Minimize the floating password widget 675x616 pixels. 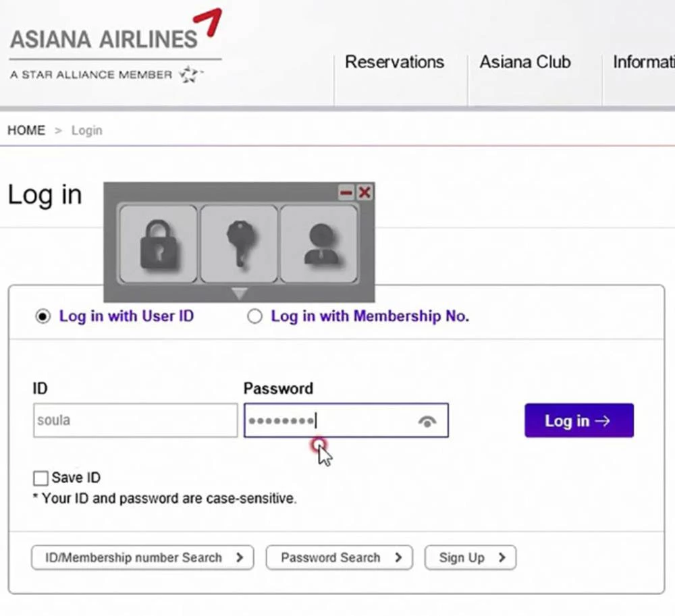[x=346, y=193]
